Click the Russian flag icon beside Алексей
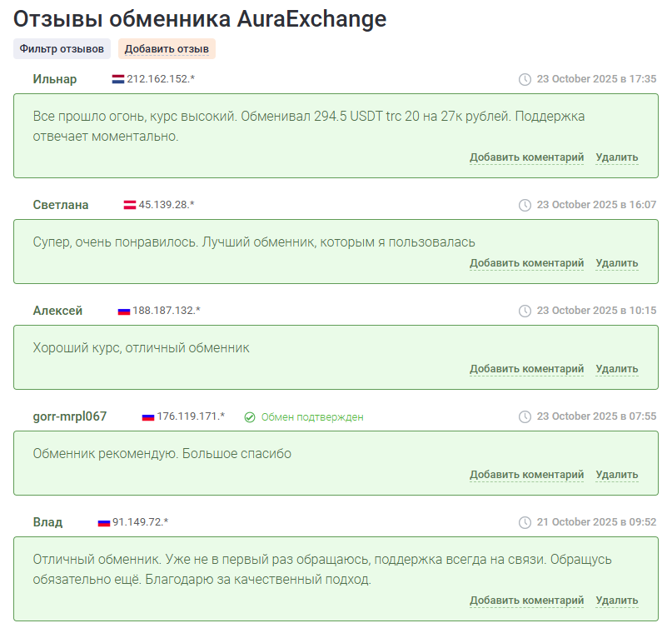 (122, 310)
